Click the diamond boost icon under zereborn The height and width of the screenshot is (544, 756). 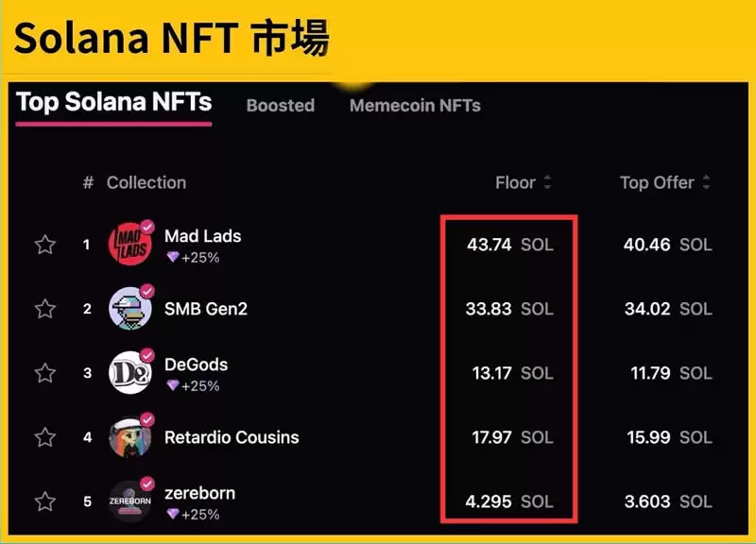point(172,515)
